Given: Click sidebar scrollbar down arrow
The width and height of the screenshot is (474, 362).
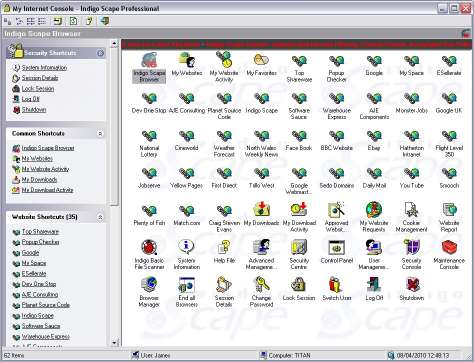Looking at the screenshot, I should (114, 343).
